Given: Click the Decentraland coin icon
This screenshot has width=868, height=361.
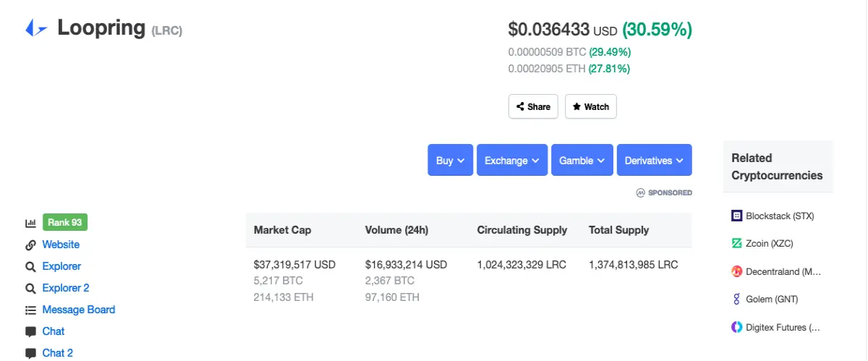Looking at the screenshot, I should (736, 271).
